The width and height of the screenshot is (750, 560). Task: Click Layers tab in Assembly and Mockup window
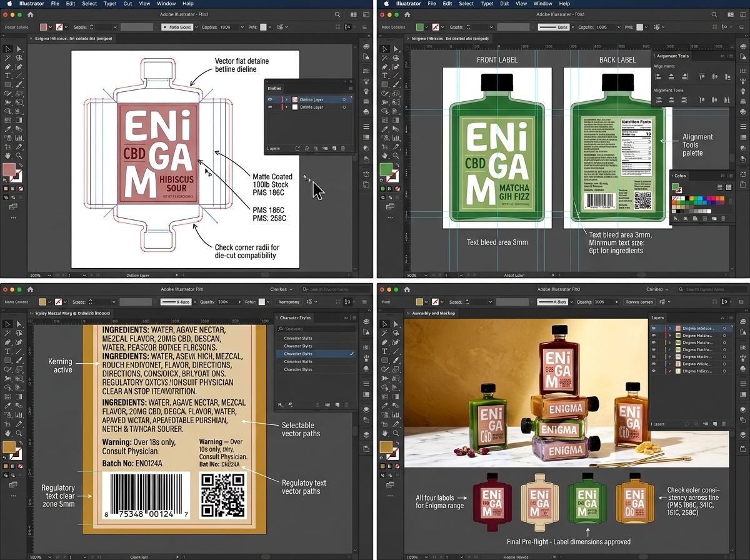point(658,317)
